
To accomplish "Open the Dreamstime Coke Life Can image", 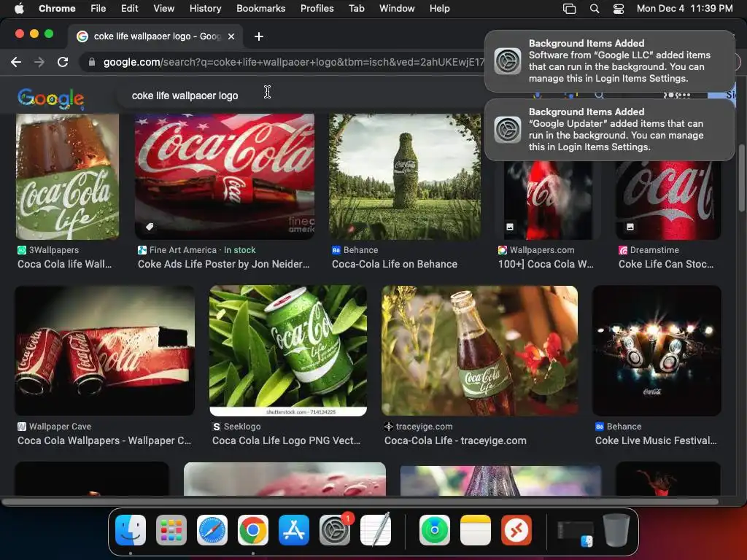I will (x=668, y=200).
